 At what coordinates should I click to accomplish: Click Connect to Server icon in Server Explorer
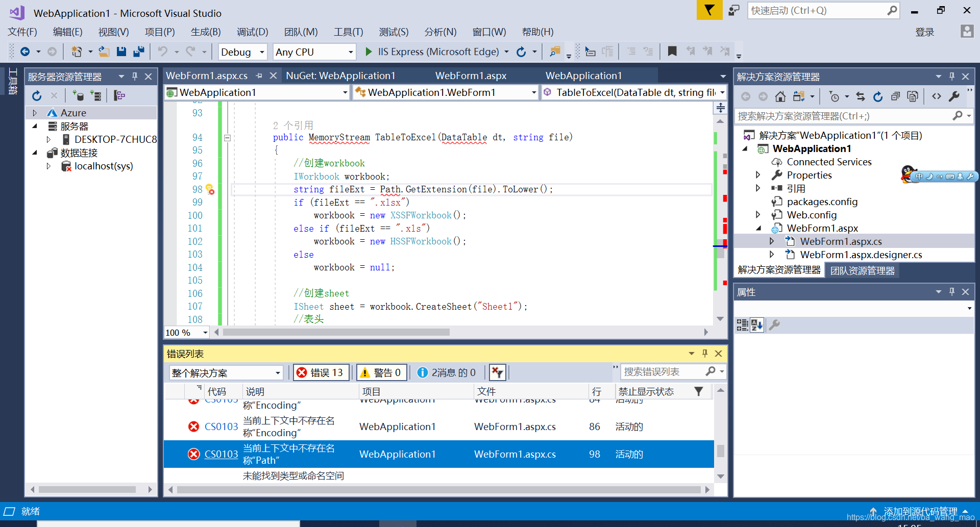click(x=95, y=95)
